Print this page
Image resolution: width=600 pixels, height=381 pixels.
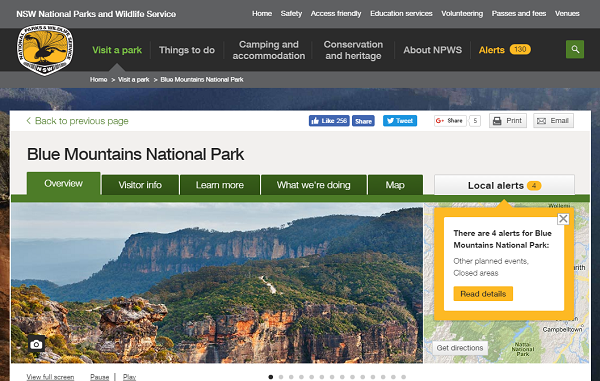(x=508, y=121)
